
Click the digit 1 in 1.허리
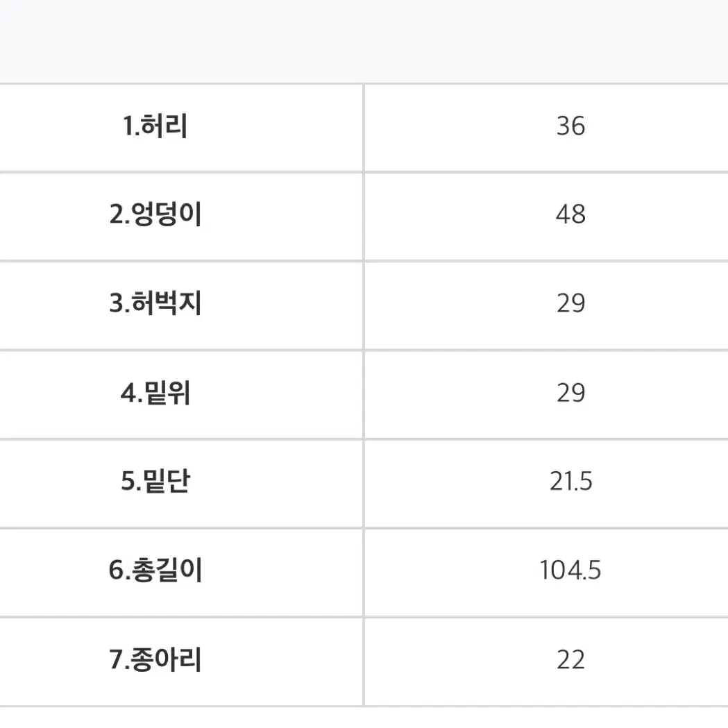127,126
